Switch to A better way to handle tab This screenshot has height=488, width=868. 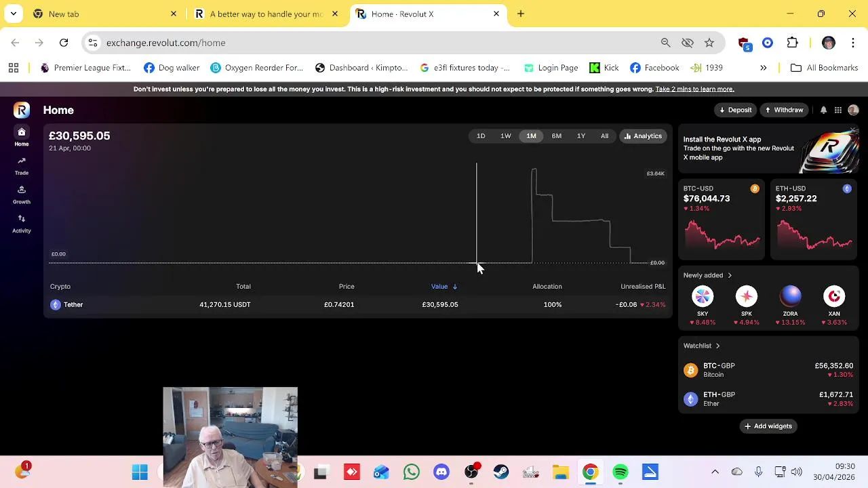click(x=267, y=14)
